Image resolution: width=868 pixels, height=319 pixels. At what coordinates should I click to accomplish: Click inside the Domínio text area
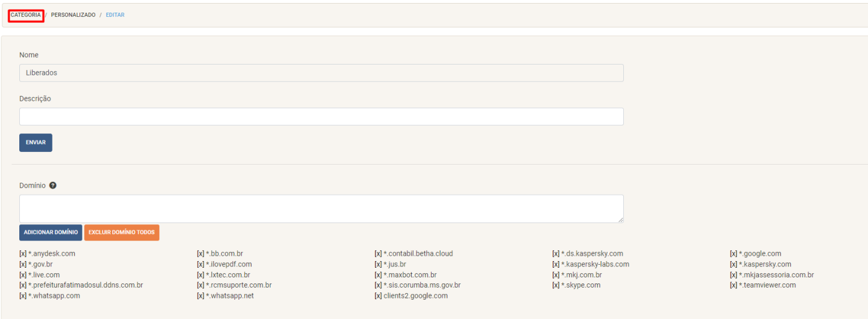321,209
